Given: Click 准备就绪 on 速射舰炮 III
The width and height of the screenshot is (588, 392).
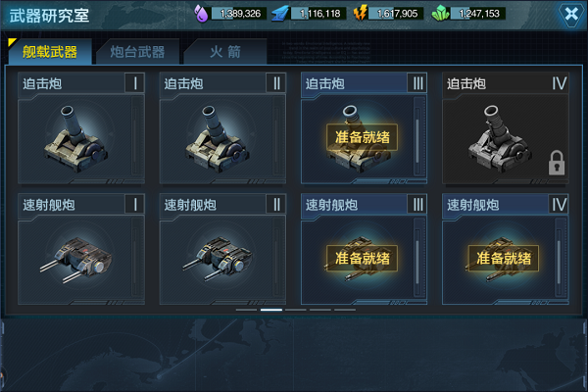Looking at the screenshot, I should (x=363, y=259).
